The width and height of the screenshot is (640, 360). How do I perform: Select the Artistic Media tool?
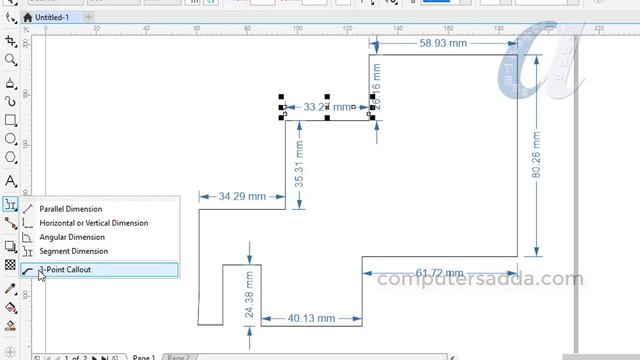(10, 101)
